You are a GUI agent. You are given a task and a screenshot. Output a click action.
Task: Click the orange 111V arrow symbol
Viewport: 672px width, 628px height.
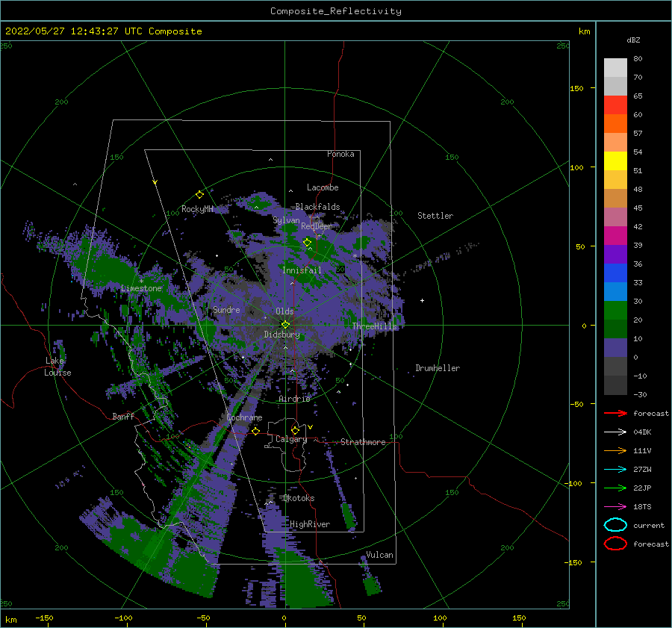[615, 450]
